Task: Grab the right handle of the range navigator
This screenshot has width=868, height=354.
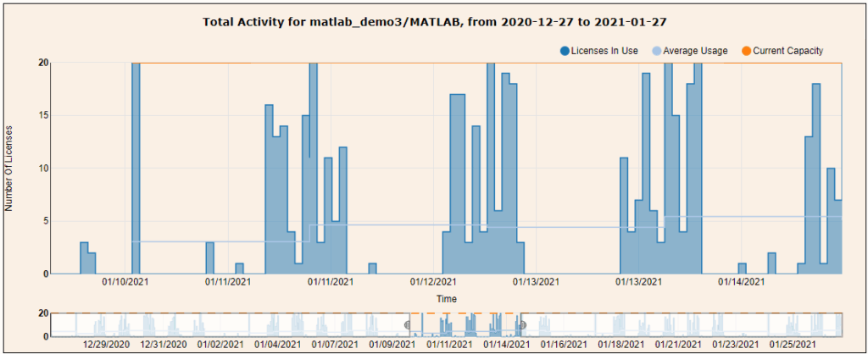Action: (522, 324)
